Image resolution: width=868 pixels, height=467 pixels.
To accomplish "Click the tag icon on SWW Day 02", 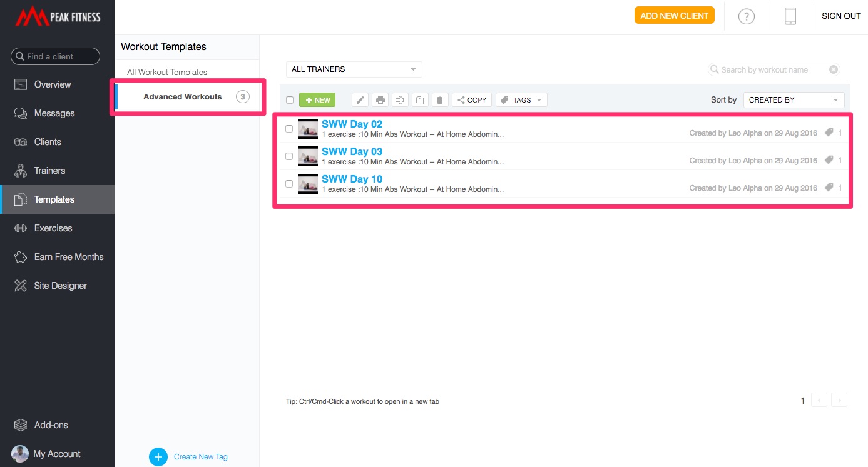I will click(x=829, y=133).
